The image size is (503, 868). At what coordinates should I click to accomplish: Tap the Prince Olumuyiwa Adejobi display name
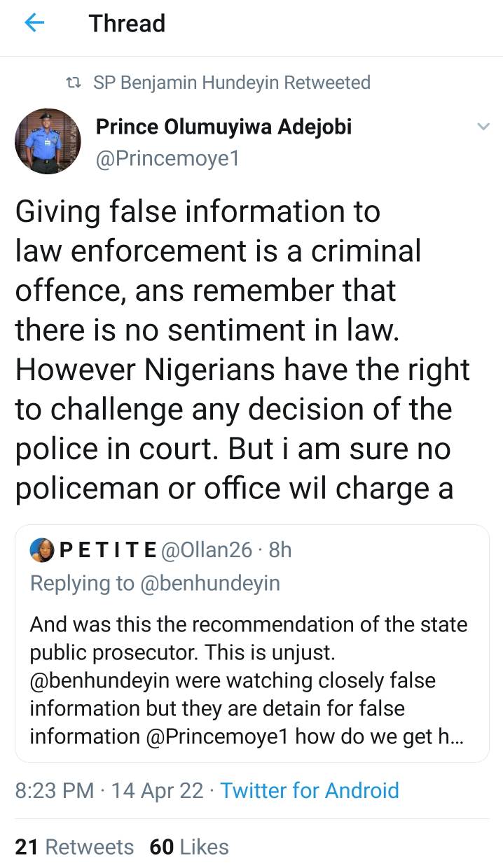(223, 127)
